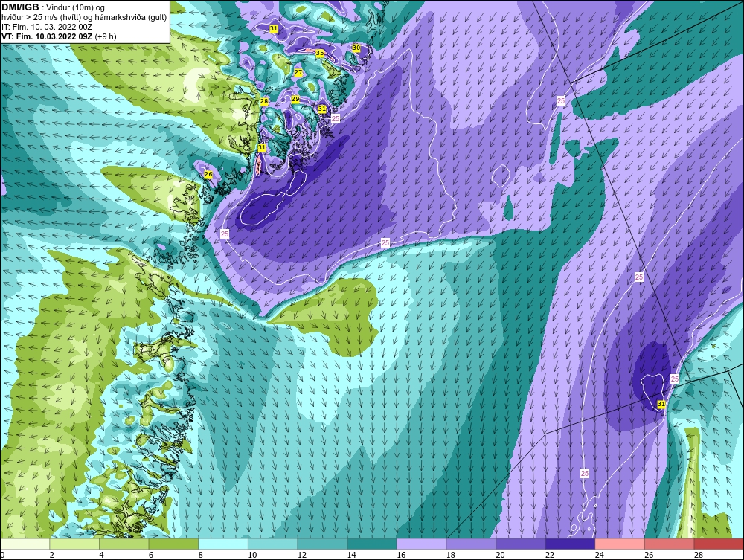
Task: Click the legend swatch between 10 and 12
Action: click(273, 544)
